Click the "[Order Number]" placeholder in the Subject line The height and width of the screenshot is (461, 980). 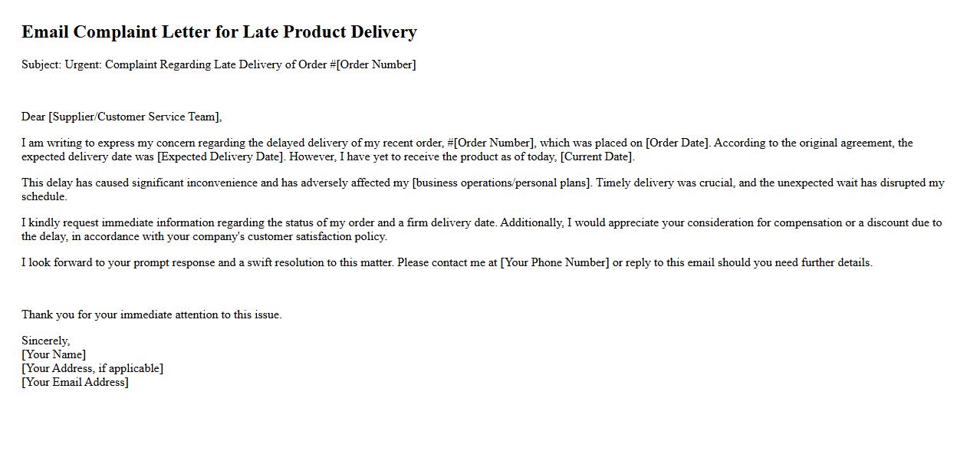point(376,64)
